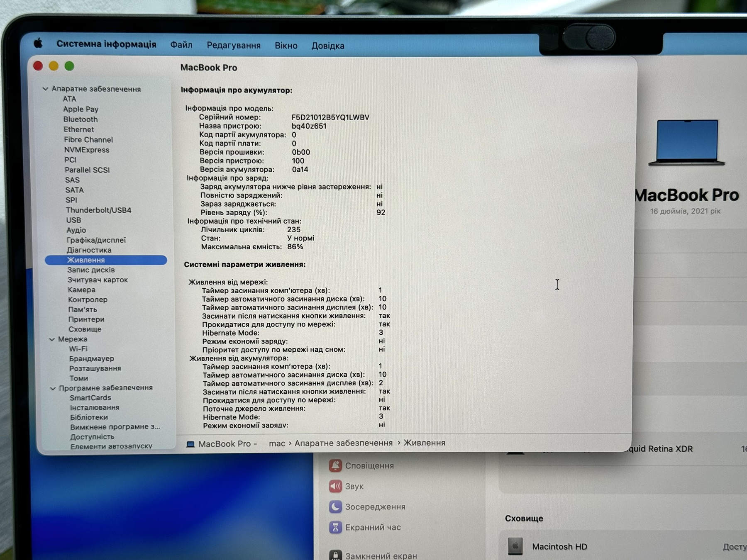Click the serial number F5D21012B5YQ1LWBV
This screenshot has height=560, width=747.
point(330,117)
